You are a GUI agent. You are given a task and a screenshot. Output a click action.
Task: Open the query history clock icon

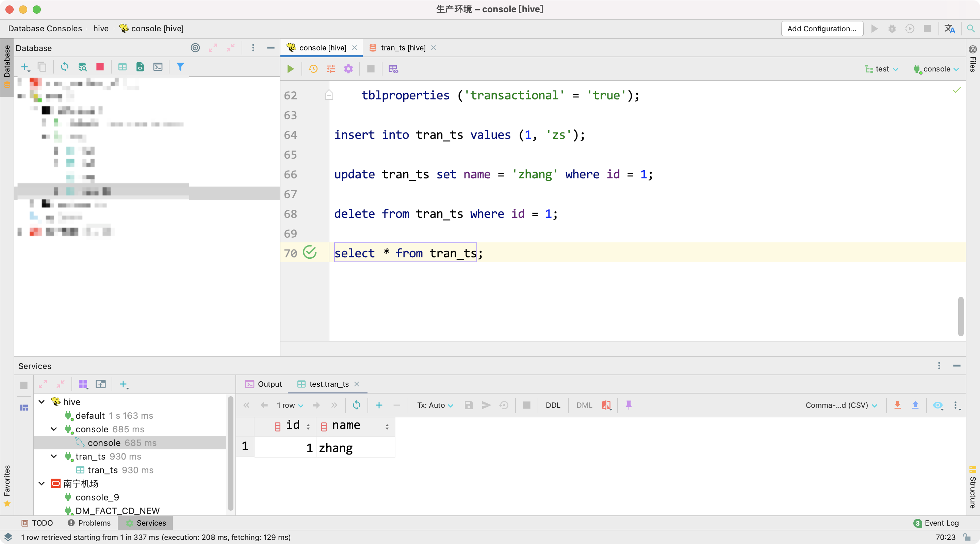coord(313,69)
